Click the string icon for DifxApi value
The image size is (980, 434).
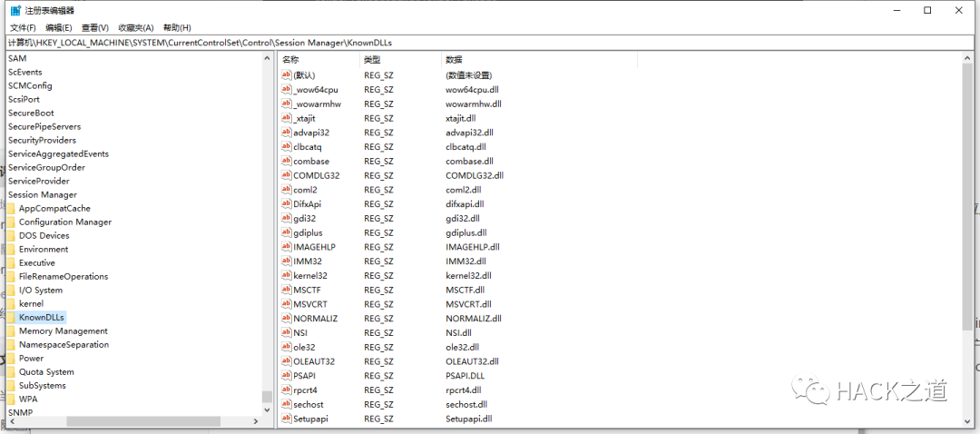pos(287,204)
